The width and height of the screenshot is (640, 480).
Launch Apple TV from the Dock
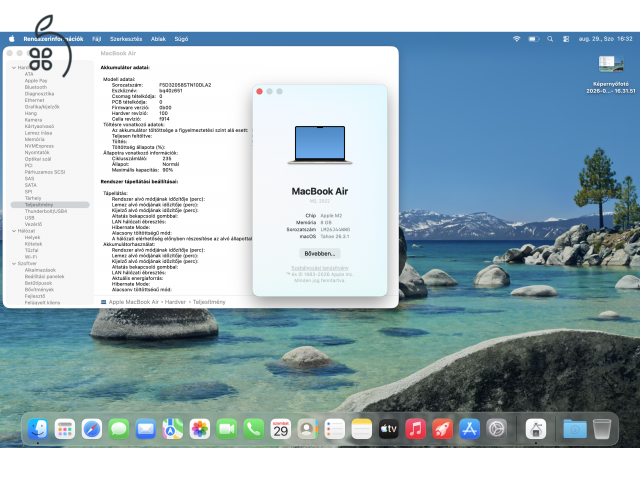[389, 429]
